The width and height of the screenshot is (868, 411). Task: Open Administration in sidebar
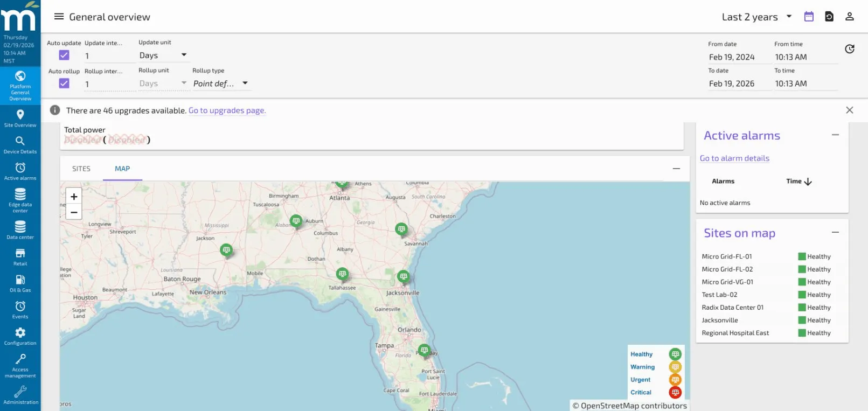tap(20, 395)
